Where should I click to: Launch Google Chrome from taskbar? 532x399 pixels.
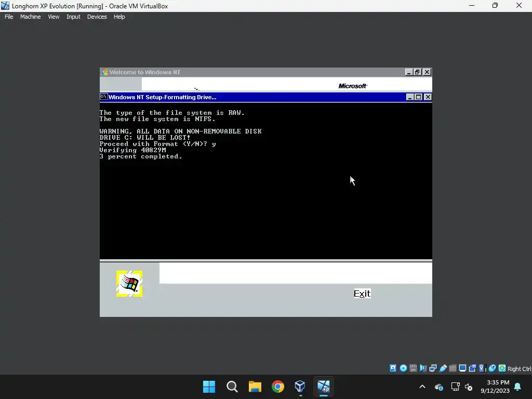pyautogui.click(x=278, y=387)
